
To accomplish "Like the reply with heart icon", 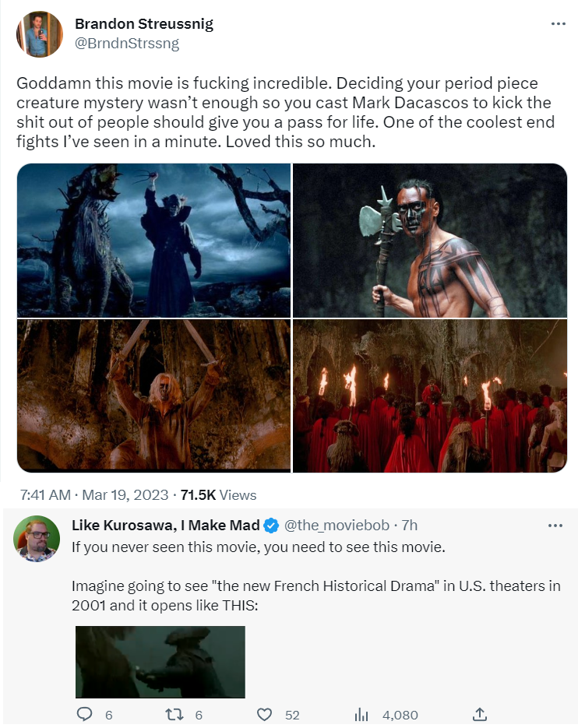I will [x=264, y=714].
